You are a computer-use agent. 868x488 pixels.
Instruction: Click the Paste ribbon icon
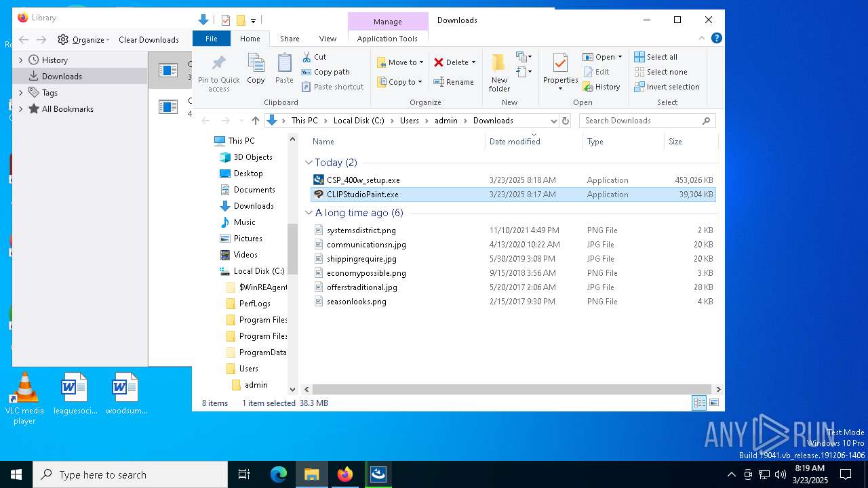284,64
